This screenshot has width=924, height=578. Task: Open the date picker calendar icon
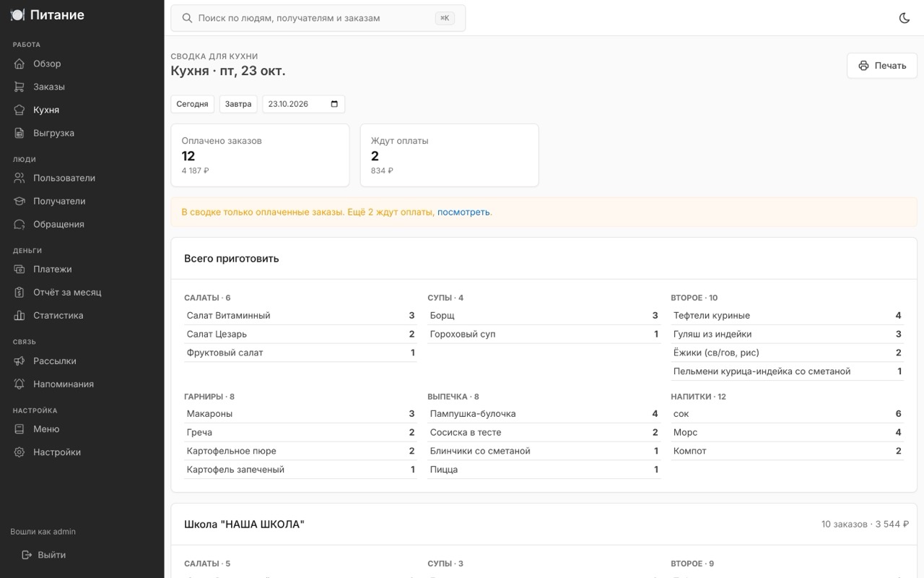[334, 104]
